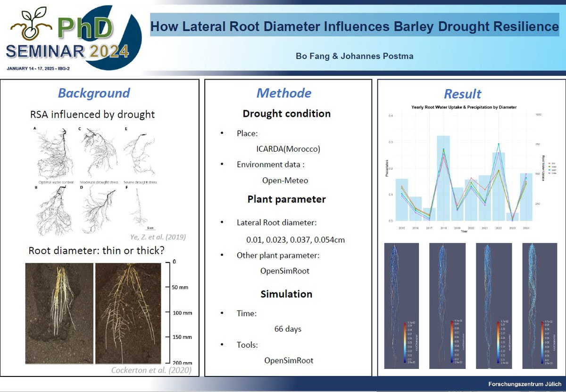Click the 'Result' section heading
Image resolution: width=566 pixels, height=392 pixels.
463,93
